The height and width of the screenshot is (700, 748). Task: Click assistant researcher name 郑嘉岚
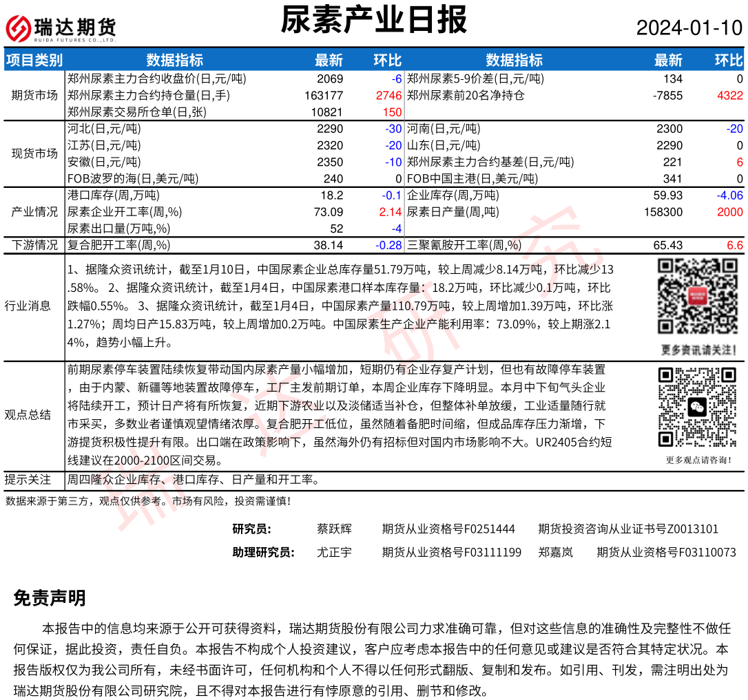555,552
